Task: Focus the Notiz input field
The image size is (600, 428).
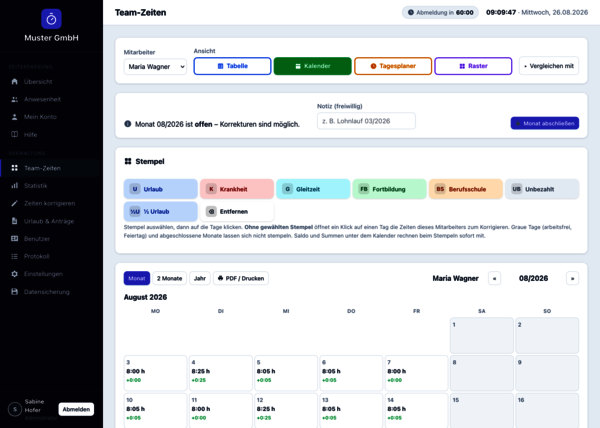Action: click(366, 121)
